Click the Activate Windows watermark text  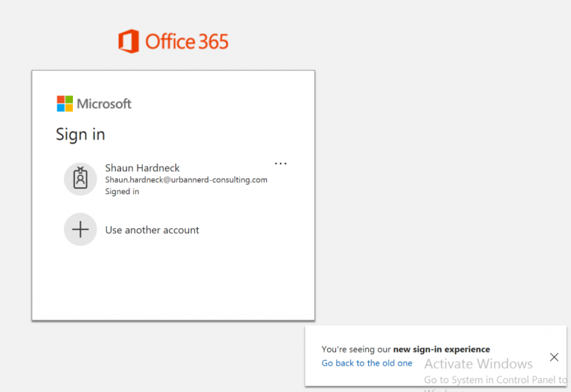point(478,364)
